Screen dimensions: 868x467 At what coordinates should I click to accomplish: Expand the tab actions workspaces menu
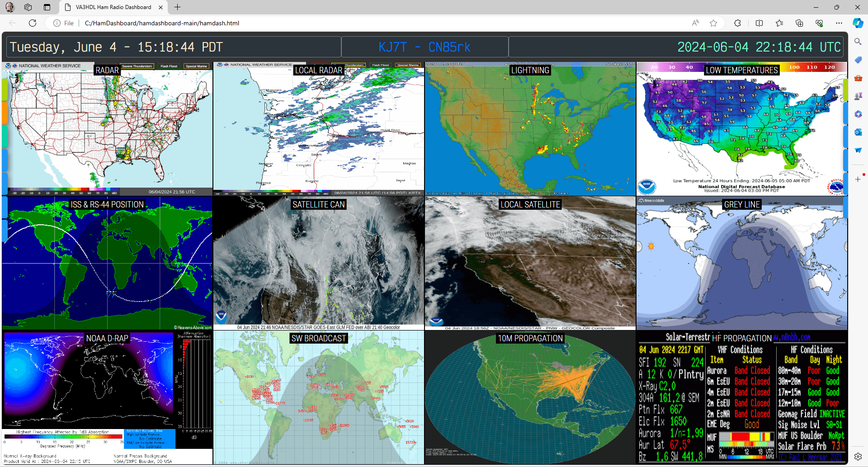click(28, 7)
